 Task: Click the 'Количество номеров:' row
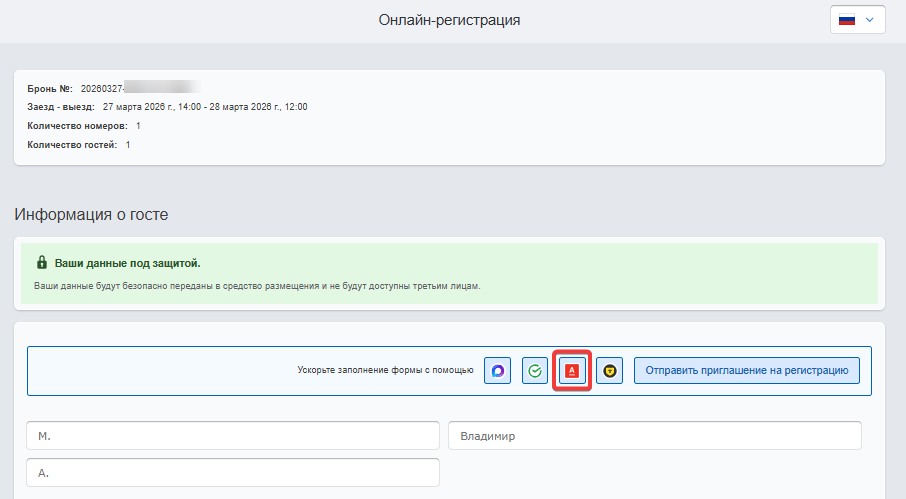84,126
